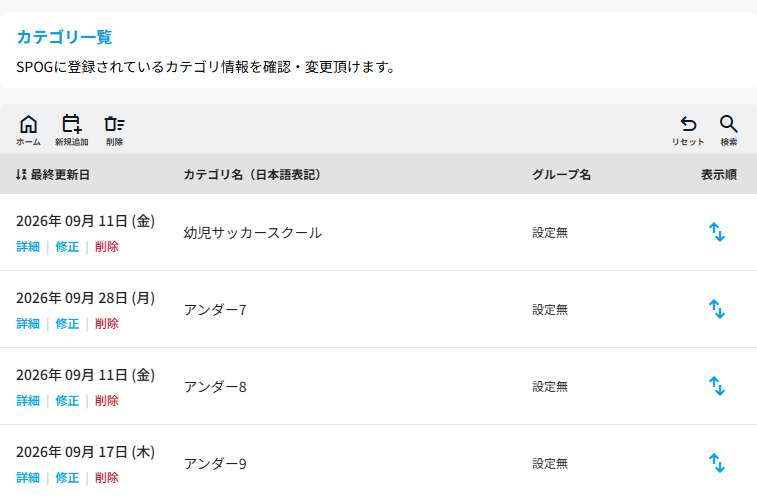Click red 削除 link for 幼児サッカースクール
The width and height of the screenshot is (757, 501).
click(107, 247)
